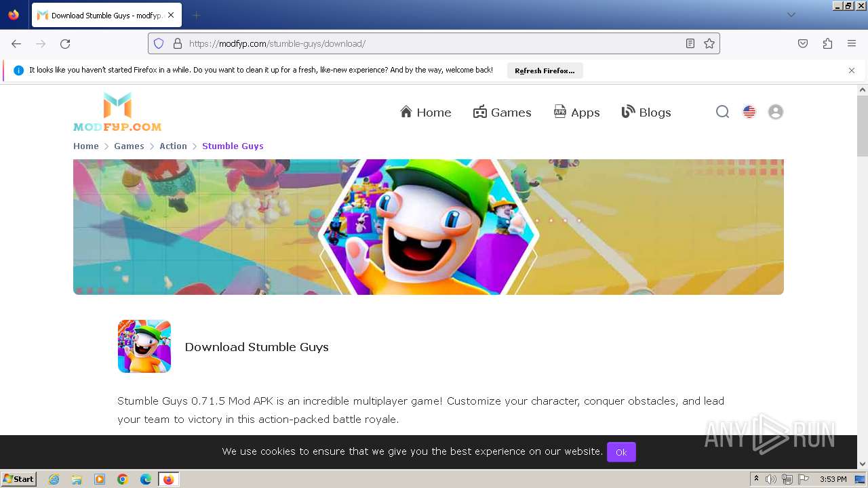Select Stumble Guys breadcrumb
The image size is (868, 488).
[x=233, y=146]
